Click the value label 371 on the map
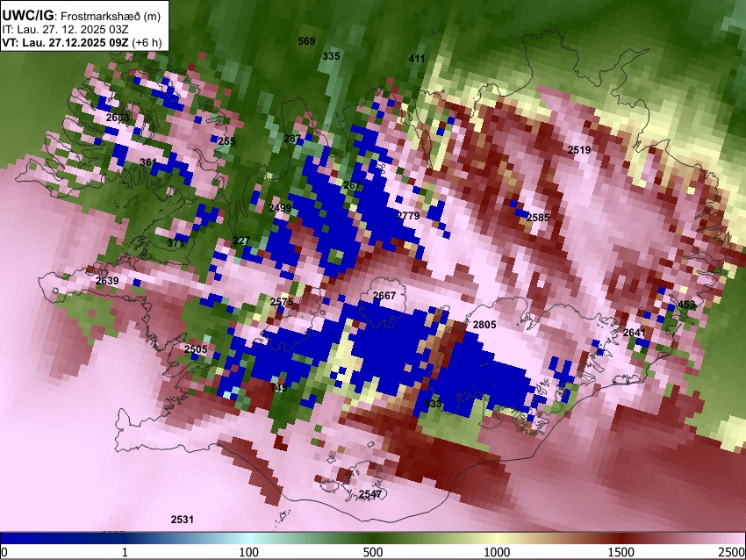This screenshot has height=560, width=746. point(176,243)
